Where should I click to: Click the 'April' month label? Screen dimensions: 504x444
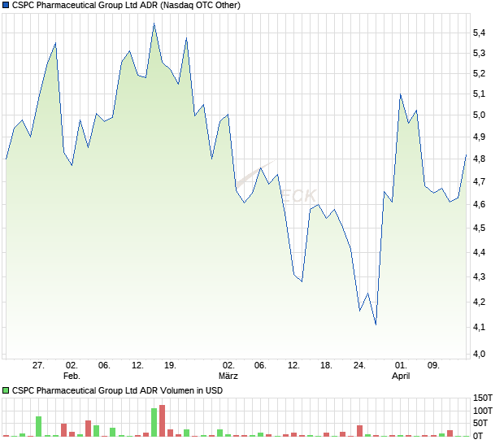pyautogui.click(x=401, y=377)
